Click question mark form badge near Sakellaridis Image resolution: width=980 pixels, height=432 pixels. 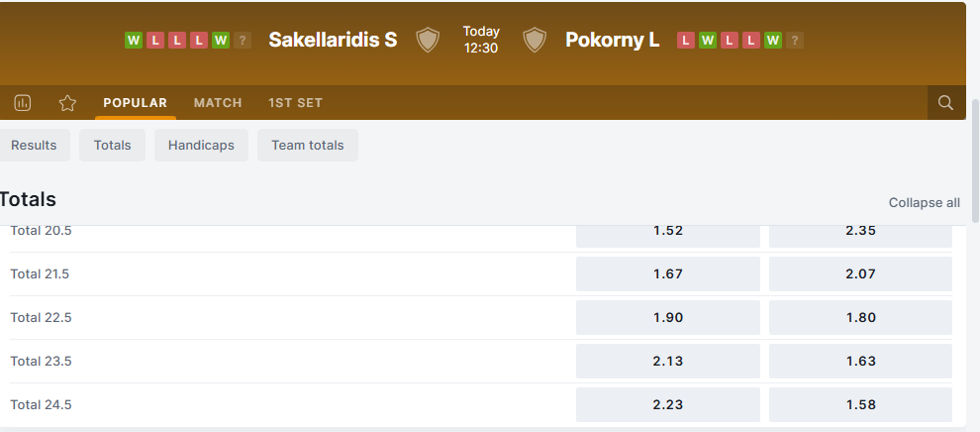(x=243, y=41)
